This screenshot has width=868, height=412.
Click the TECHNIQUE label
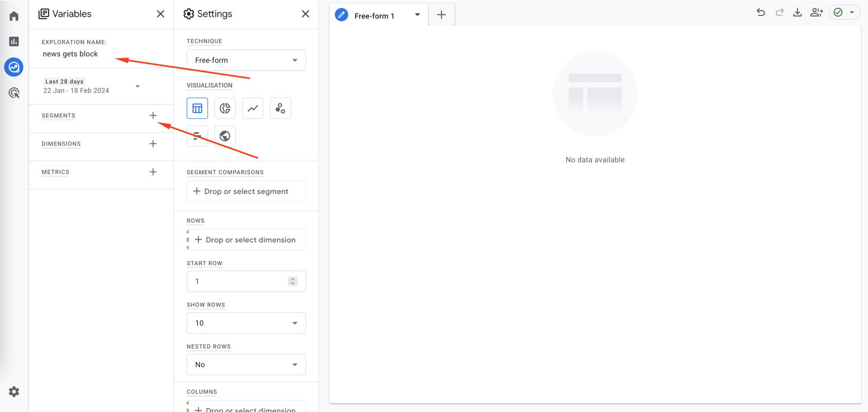click(205, 41)
